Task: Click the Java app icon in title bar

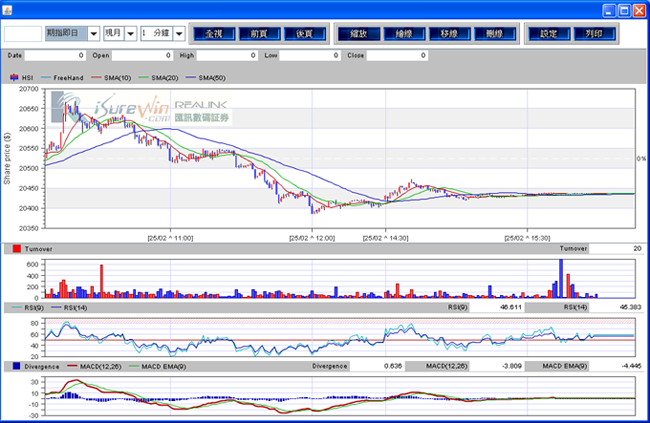Action: 7,10
